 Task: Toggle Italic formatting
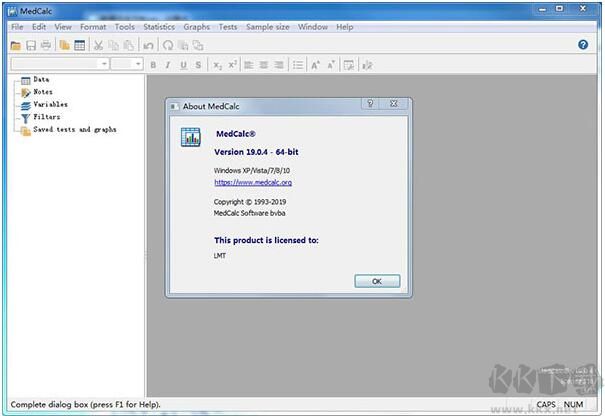tap(168, 65)
